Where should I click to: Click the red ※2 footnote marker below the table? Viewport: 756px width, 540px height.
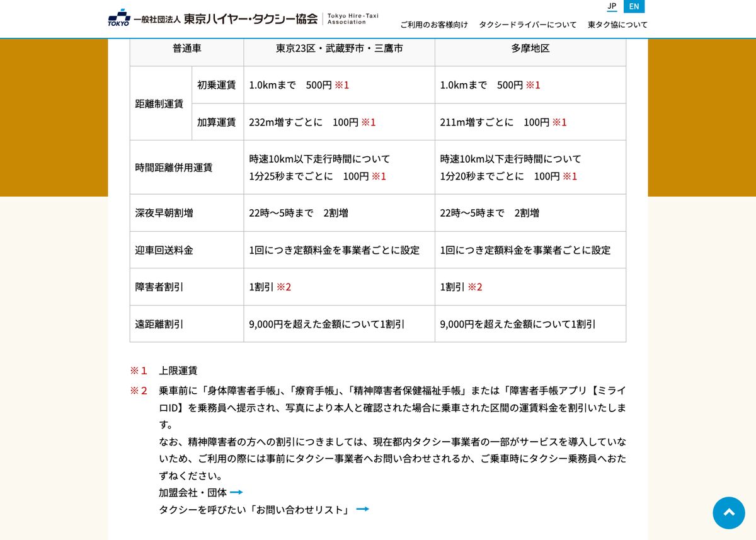(139, 391)
